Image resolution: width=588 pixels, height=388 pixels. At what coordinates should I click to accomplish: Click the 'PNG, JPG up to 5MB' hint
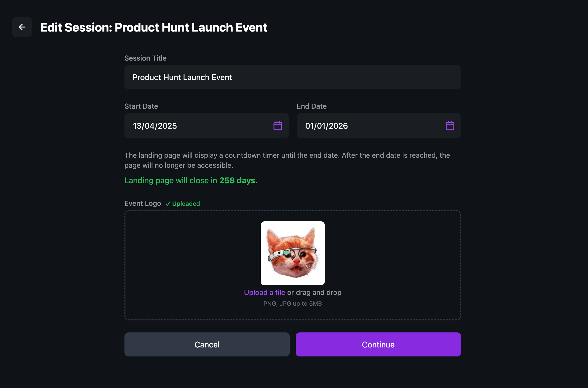[292, 303]
